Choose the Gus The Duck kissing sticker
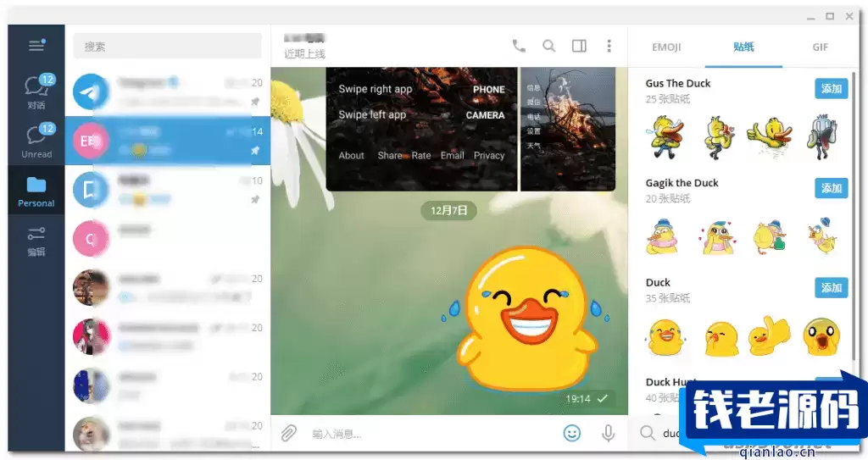868x460 pixels. [718, 138]
